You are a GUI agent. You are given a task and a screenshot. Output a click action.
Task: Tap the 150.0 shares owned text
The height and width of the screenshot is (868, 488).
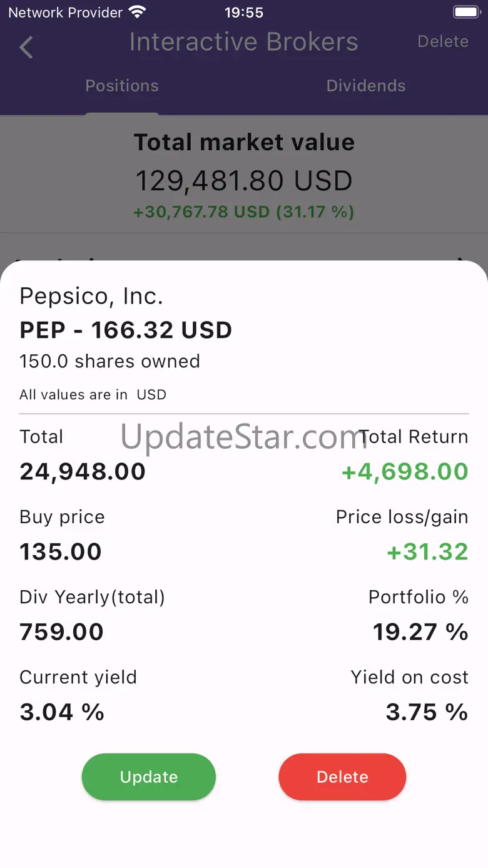point(110,361)
